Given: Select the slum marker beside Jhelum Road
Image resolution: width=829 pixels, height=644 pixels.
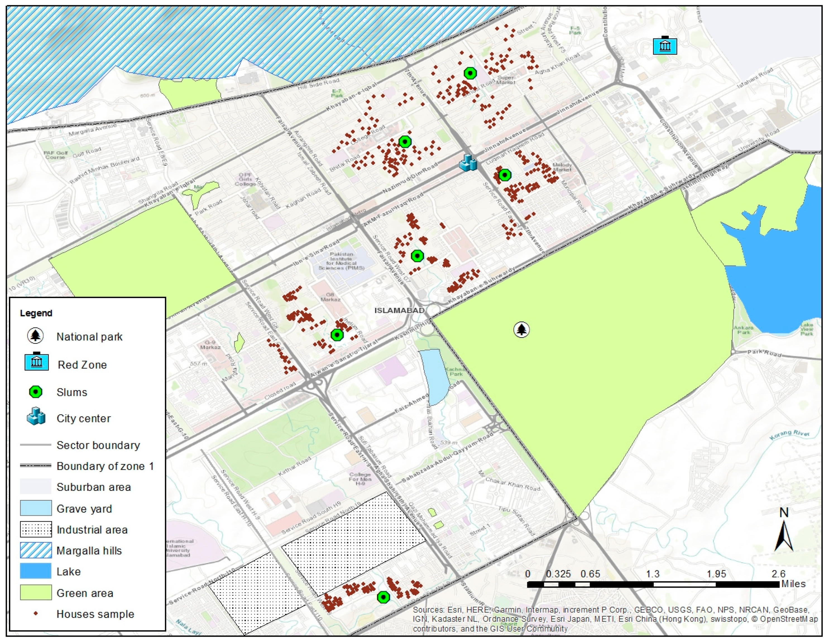Looking at the screenshot, I should [337, 335].
